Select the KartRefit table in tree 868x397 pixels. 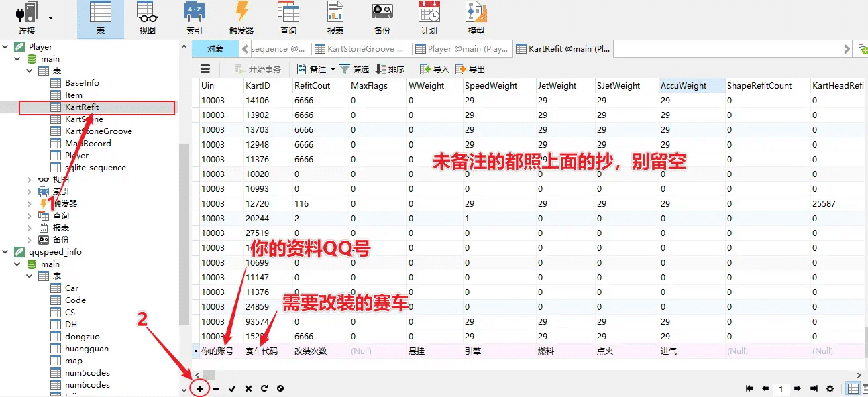pyautogui.click(x=82, y=107)
